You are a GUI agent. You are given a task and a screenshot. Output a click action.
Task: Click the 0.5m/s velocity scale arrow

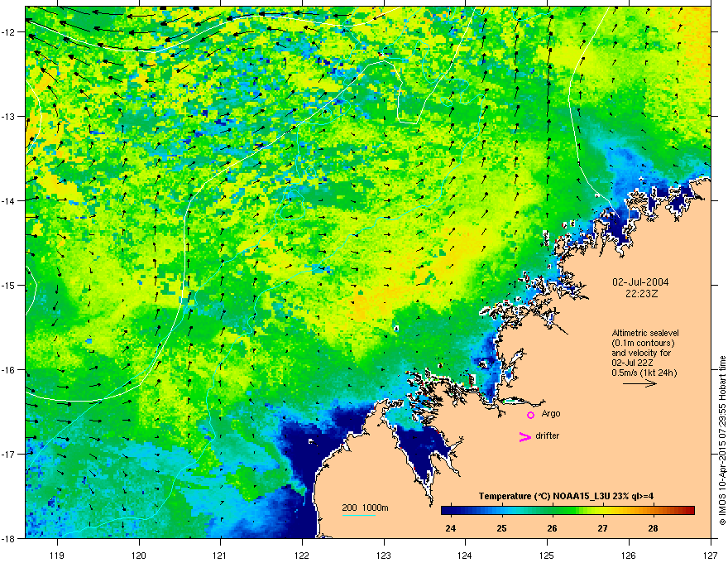coord(639,383)
